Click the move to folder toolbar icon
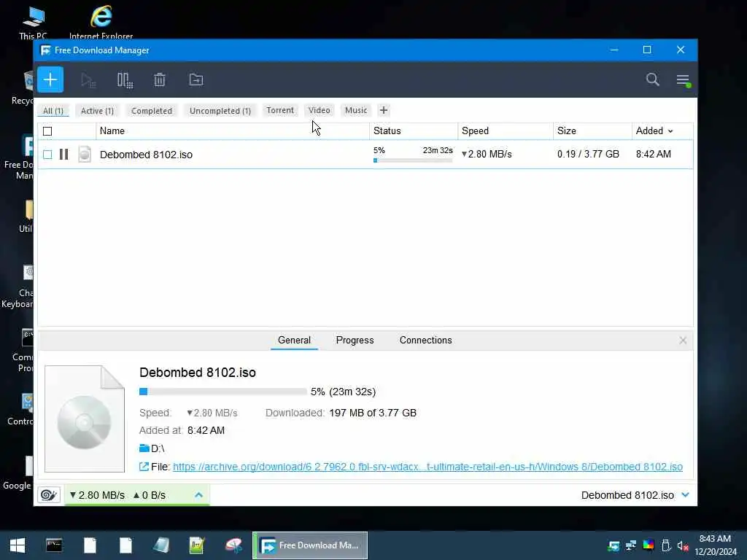The width and height of the screenshot is (747, 560). coord(196,79)
